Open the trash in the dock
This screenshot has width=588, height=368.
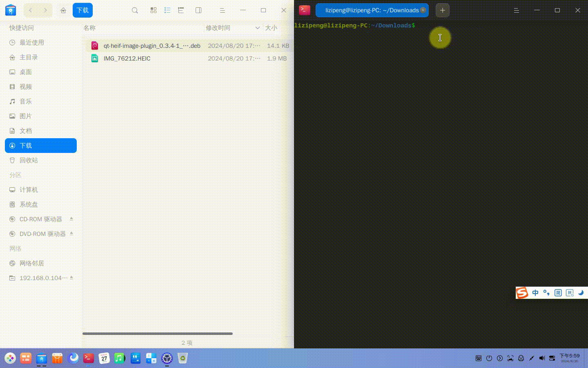183,359
